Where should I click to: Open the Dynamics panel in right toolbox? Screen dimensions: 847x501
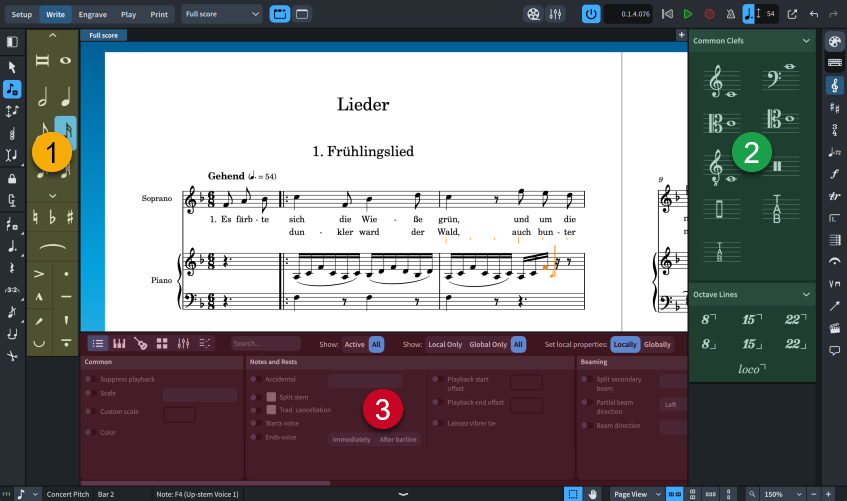[834, 174]
